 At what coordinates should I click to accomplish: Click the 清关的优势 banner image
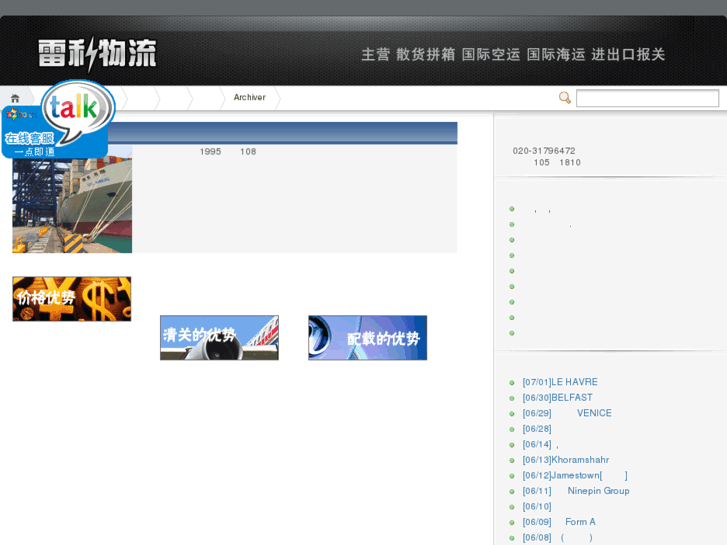click(219, 338)
